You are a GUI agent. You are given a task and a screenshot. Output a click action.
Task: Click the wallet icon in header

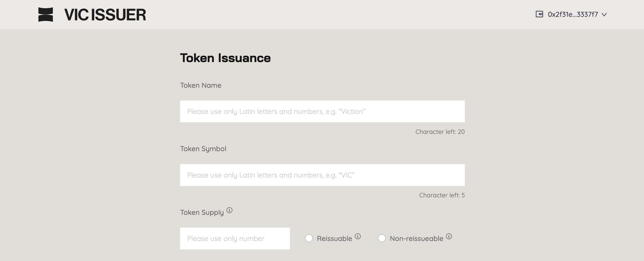(539, 14)
